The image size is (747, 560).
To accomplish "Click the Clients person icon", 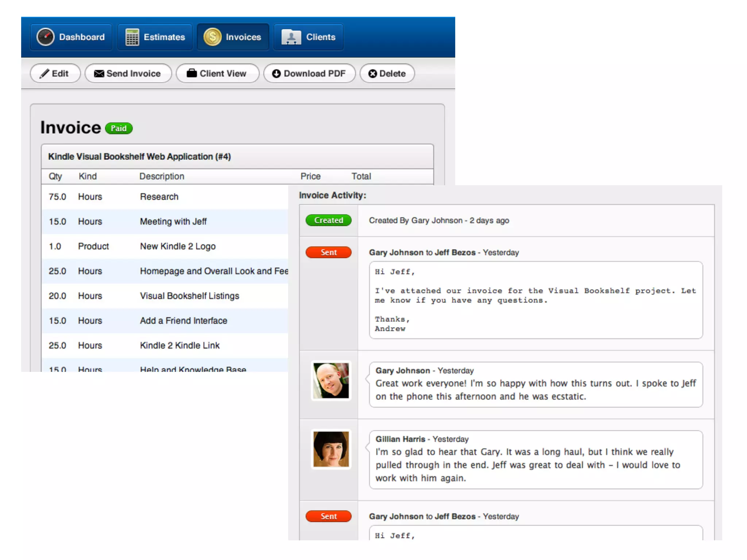I will (x=291, y=37).
